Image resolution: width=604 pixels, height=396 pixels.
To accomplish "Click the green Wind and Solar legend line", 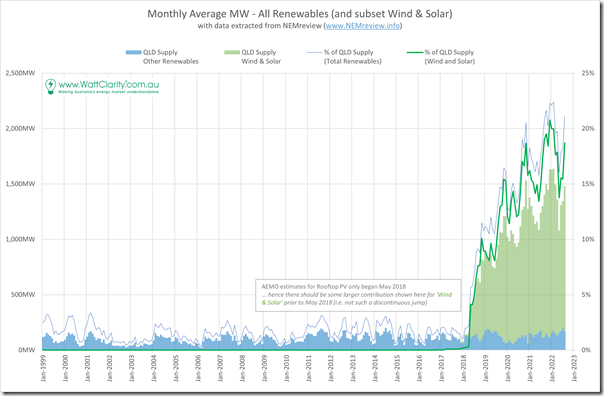I will [415, 52].
